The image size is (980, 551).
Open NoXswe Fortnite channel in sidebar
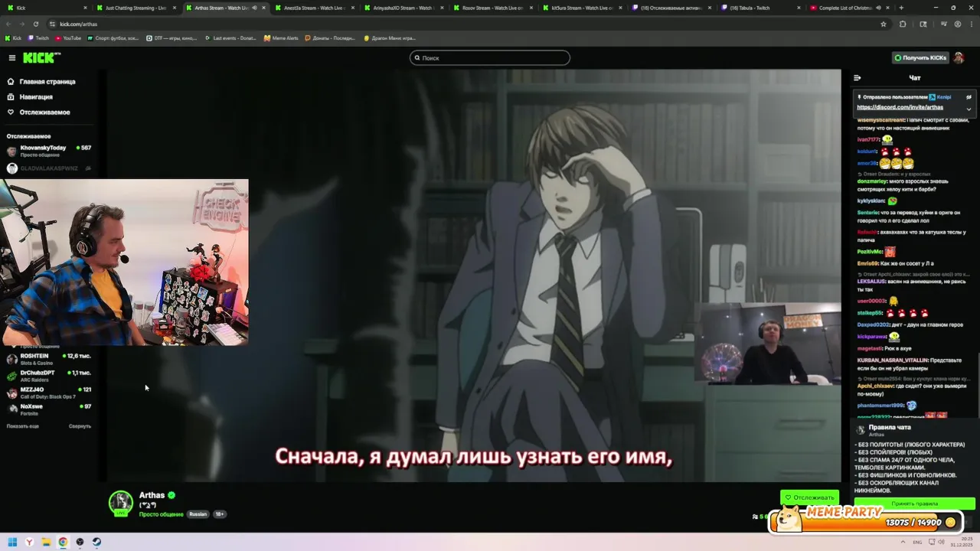[x=49, y=409]
